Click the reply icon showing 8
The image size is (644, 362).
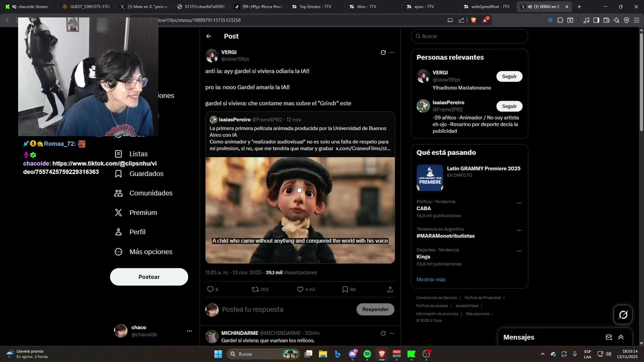point(210,289)
